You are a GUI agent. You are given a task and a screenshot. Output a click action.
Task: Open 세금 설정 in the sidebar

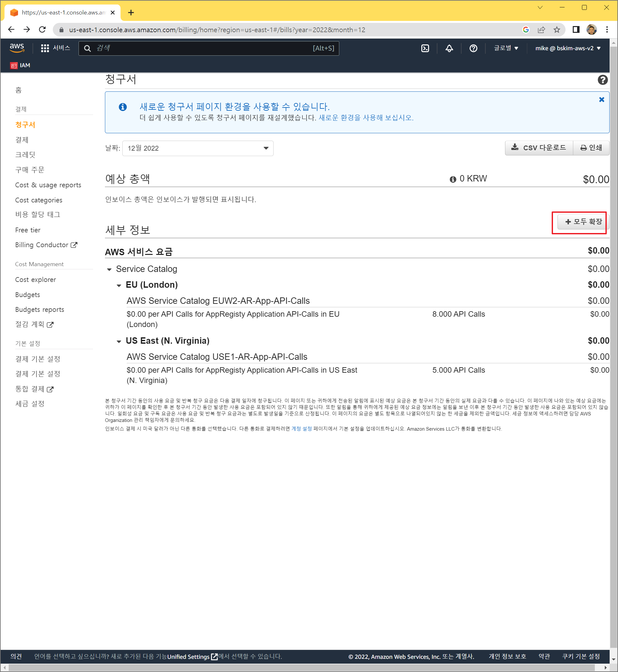(30, 404)
